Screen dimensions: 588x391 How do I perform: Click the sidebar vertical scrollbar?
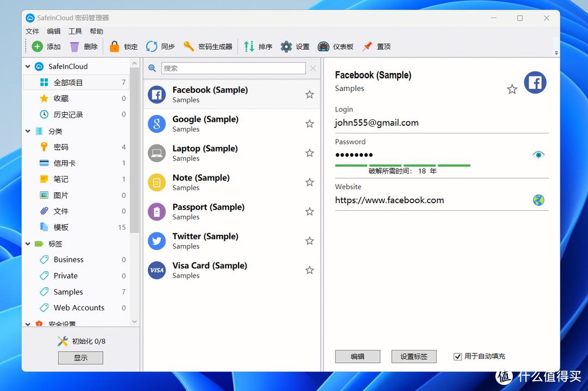point(134,163)
